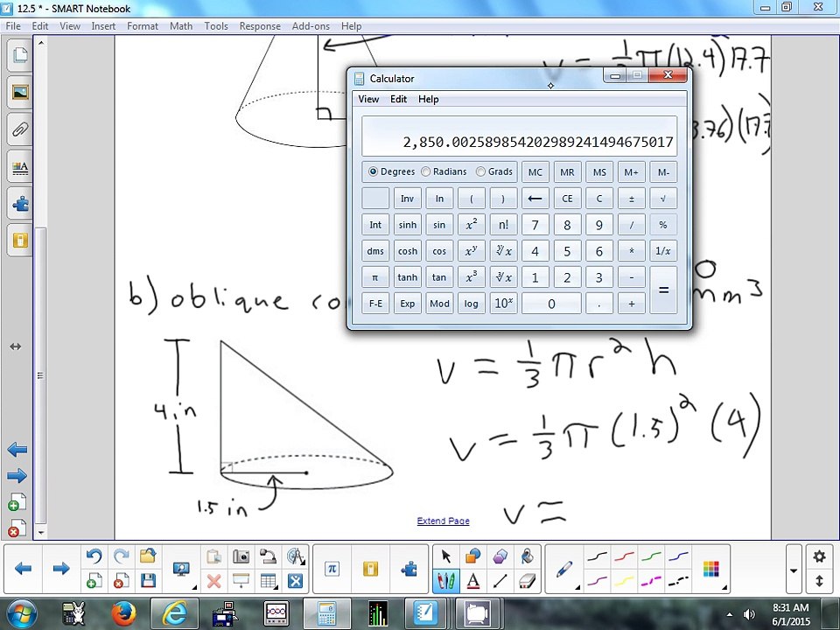
Task: Click the Paste clipboard icon
Action: point(213,556)
